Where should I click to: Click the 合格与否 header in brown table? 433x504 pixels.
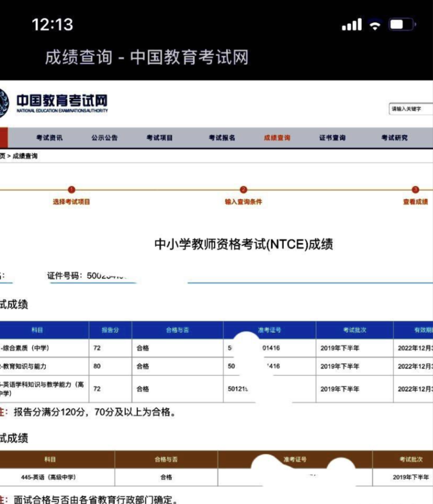[x=166, y=460]
